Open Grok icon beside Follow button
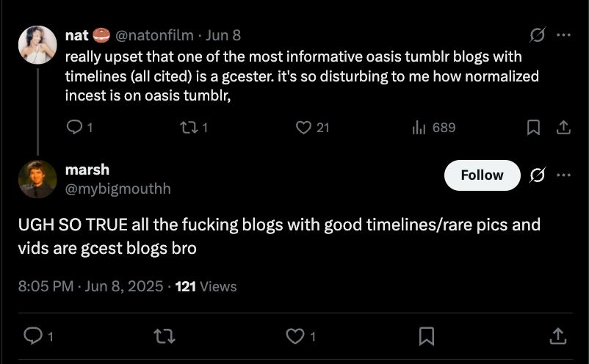Screen dimensions: 589x364 coord(538,175)
